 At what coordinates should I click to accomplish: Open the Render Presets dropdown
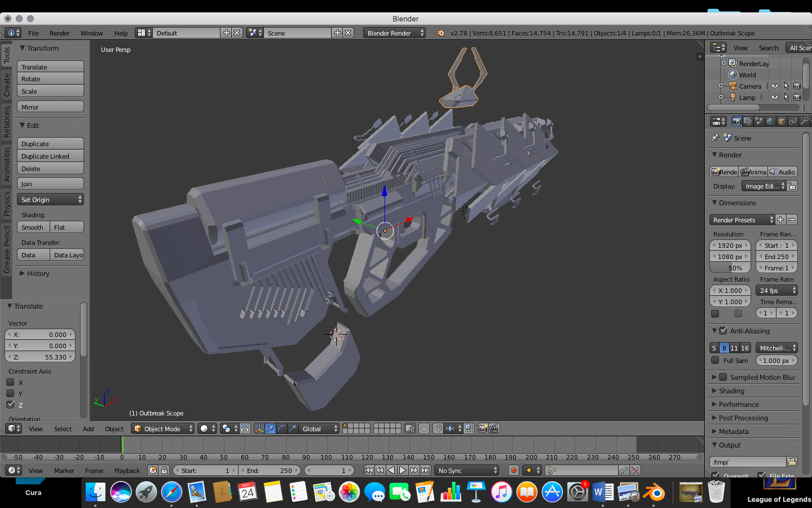click(742, 220)
